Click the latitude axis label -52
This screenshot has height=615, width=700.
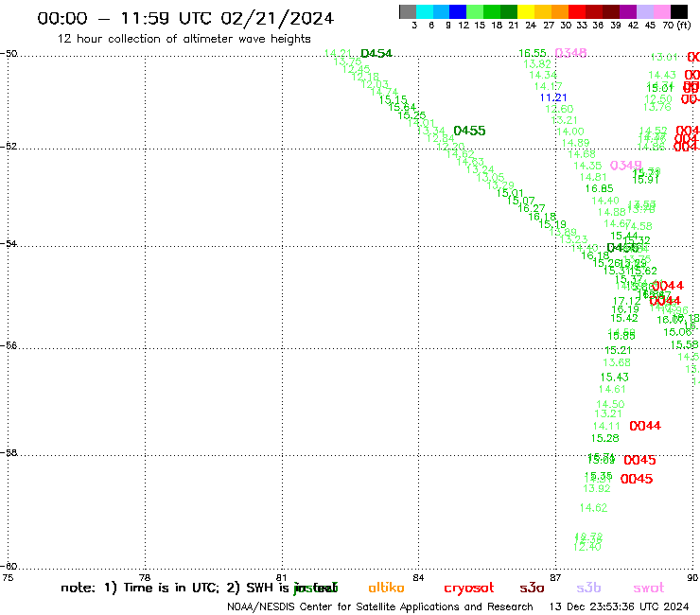[x=9, y=146]
